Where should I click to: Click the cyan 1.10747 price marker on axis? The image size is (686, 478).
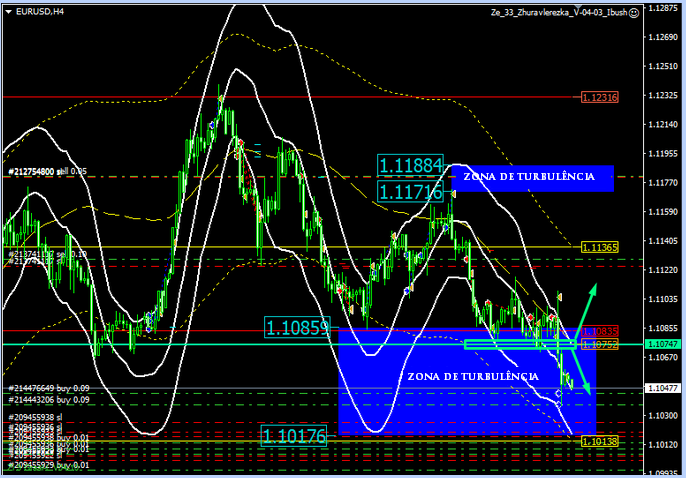[x=664, y=344]
